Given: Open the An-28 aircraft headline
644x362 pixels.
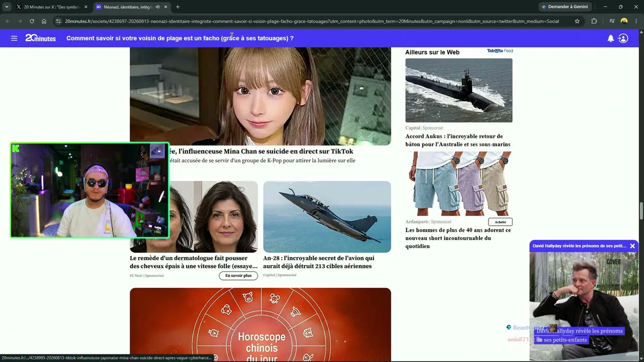Looking at the screenshot, I should (x=318, y=262).
